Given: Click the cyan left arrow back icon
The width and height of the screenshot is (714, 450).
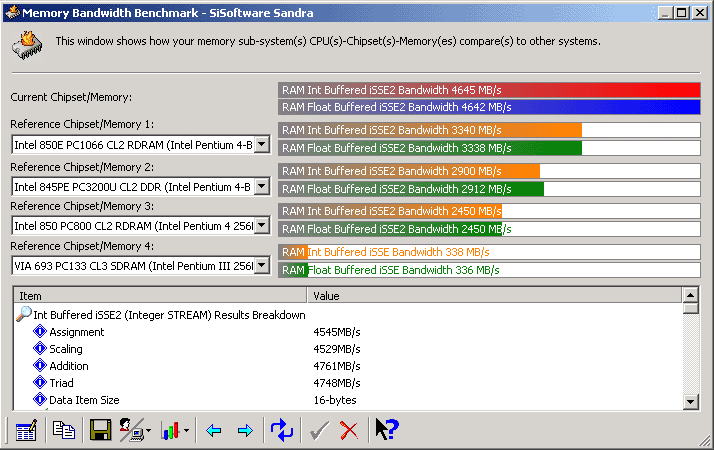Looking at the screenshot, I should click(x=213, y=430).
